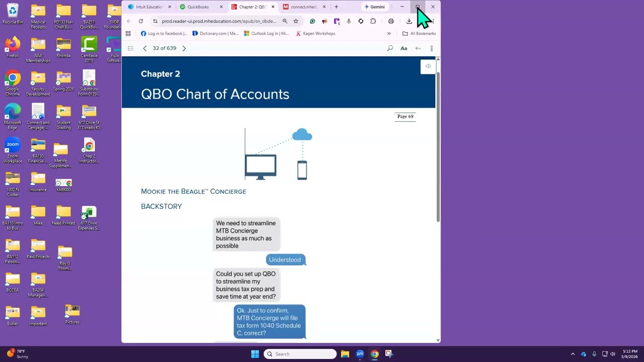
Task: Click Chrome icon in the taskbar
Action: pyautogui.click(x=374, y=354)
